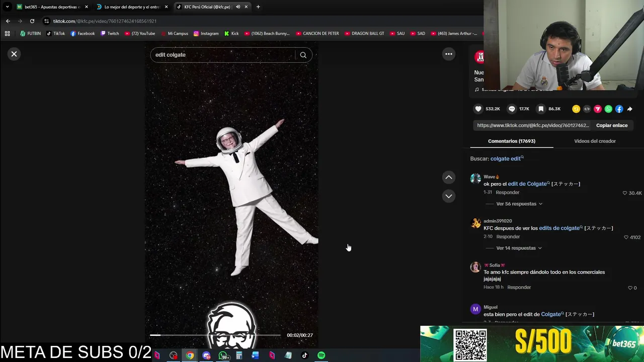Image resolution: width=644 pixels, height=362 pixels.
Task: Open the 'DRAGON BALL GT' bookmark
Action: point(364,34)
